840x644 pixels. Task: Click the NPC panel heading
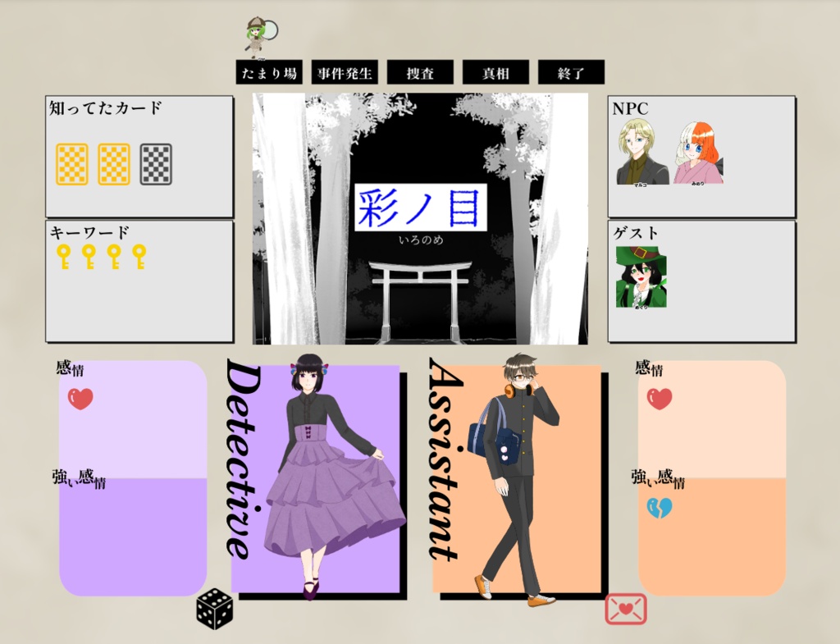point(631,109)
